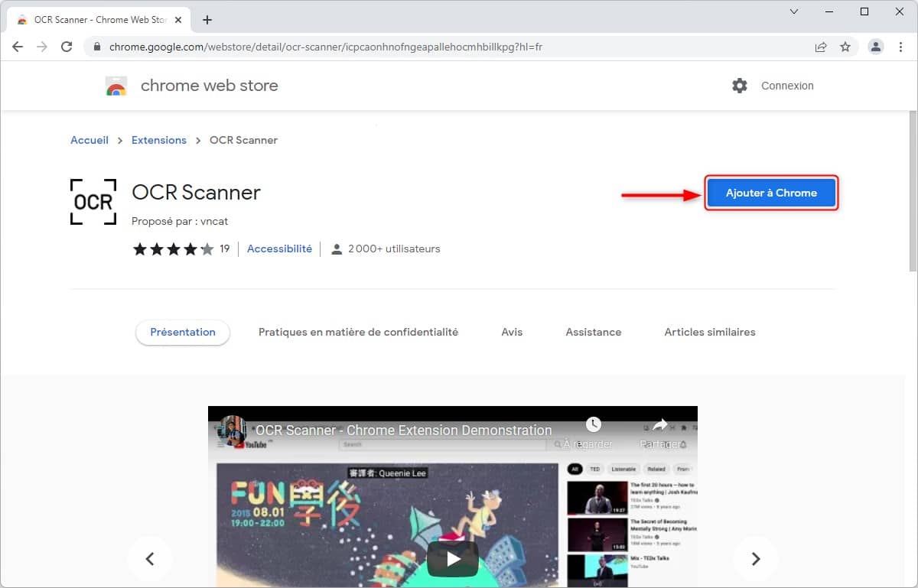Click the 2 000+ utilisateurs text
This screenshot has height=588, width=918.
click(394, 249)
